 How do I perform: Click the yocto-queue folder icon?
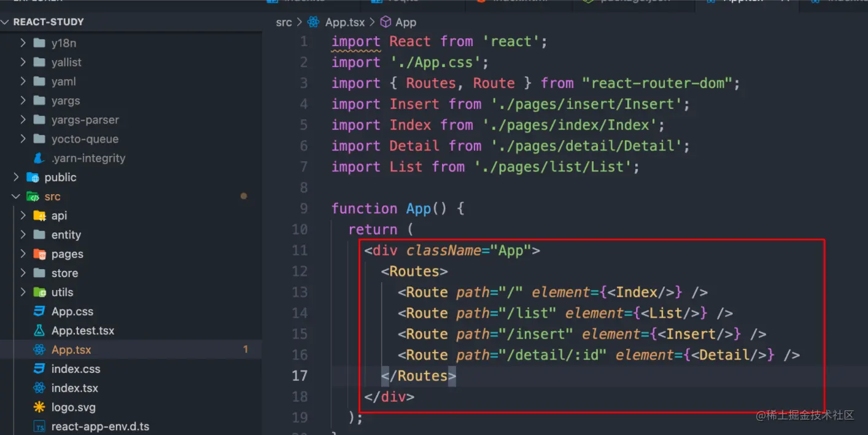click(39, 139)
